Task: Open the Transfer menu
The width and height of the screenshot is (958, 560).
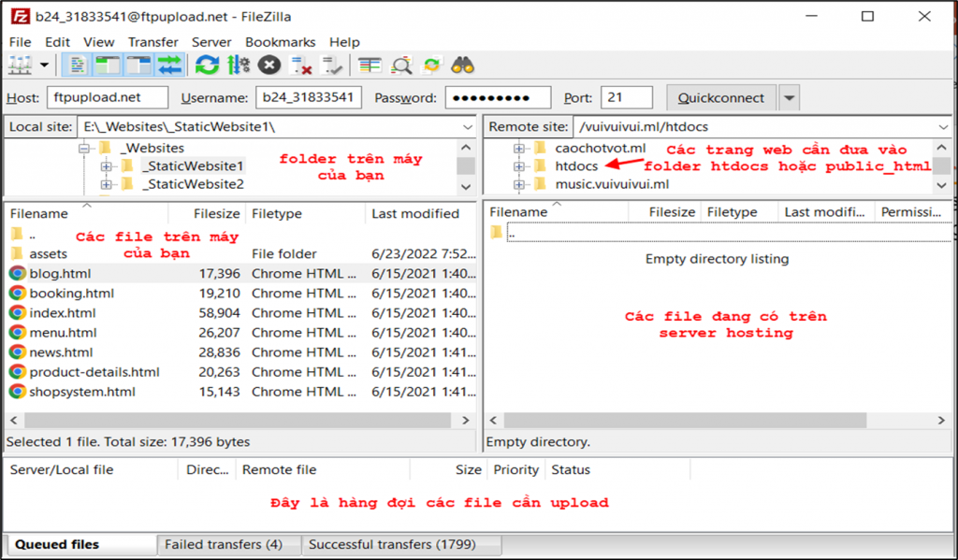Action: pos(152,42)
